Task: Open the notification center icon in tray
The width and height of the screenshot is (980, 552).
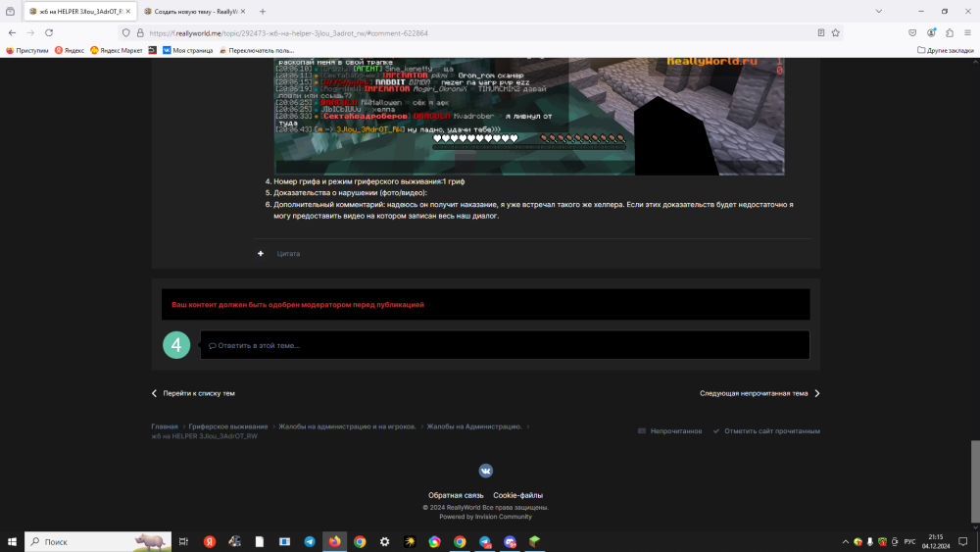Action: 963,542
